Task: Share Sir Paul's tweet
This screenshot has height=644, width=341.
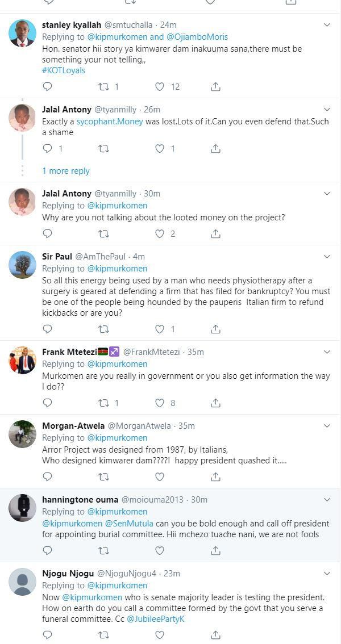Action: (x=216, y=329)
